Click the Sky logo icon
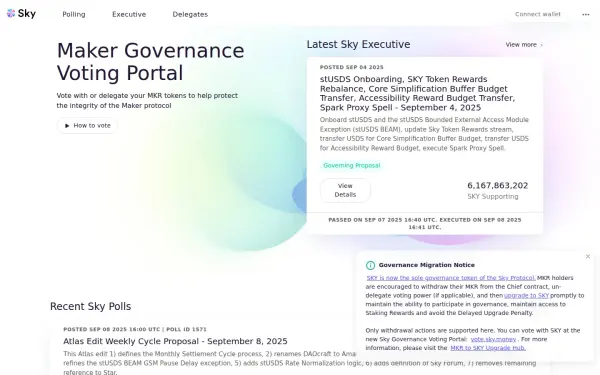This screenshot has width=600, height=375. pos(21,14)
